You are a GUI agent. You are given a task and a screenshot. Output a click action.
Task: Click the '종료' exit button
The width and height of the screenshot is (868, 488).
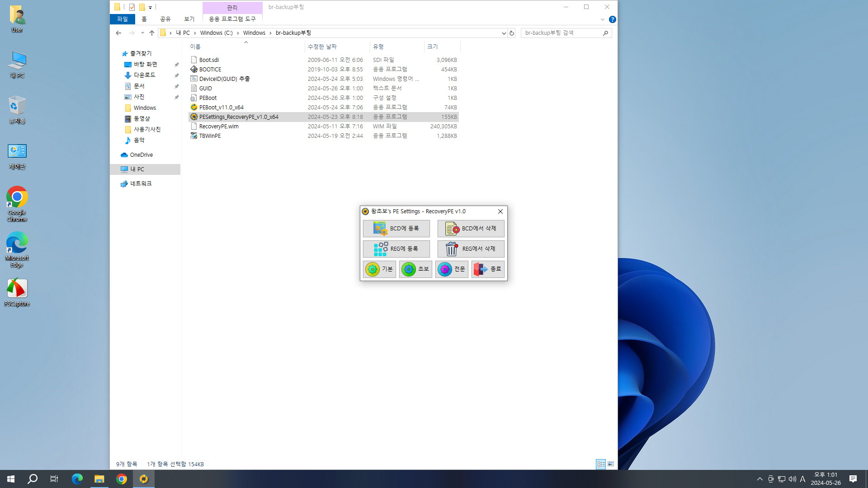[488, 269]
